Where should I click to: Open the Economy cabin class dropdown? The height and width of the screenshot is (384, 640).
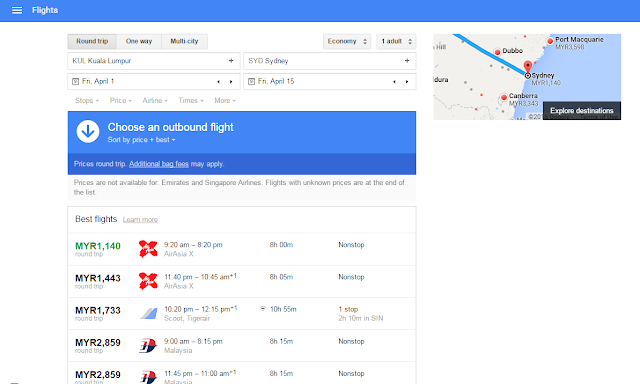(x=347, y=41)
